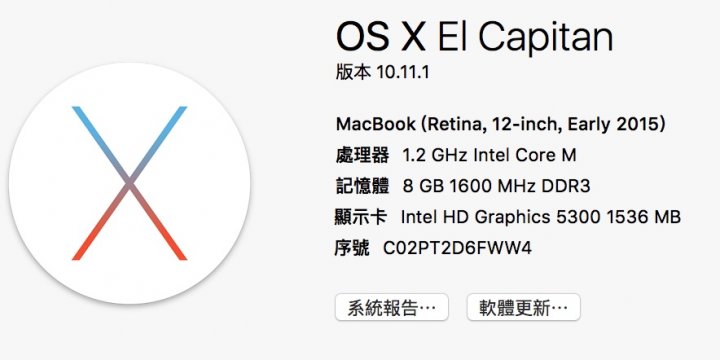This screenshot has height=360, width=720.
Task: Click the blue upper-left arm of the X logo
Action: (x=99, y=140)
